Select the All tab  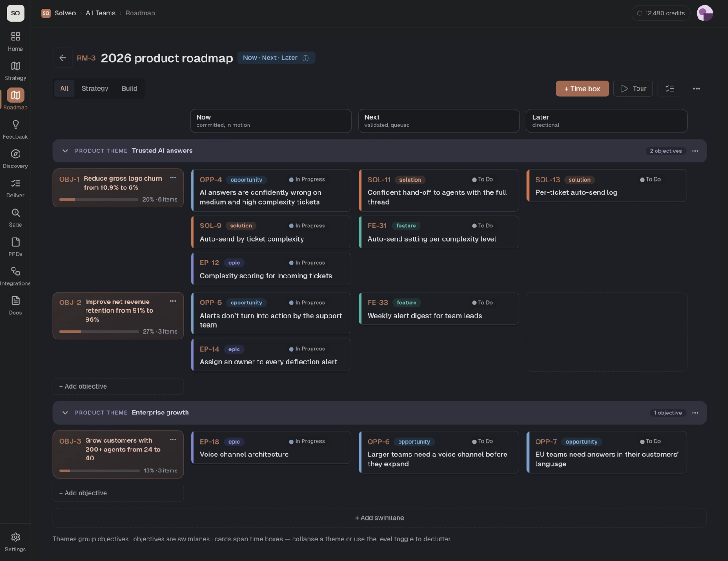click(64, 89)
